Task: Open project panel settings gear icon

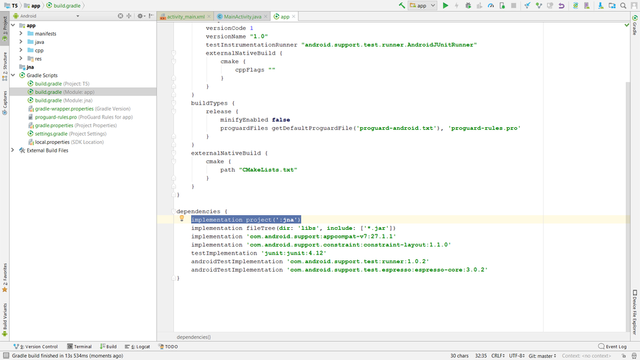Action: coord(141,16)
